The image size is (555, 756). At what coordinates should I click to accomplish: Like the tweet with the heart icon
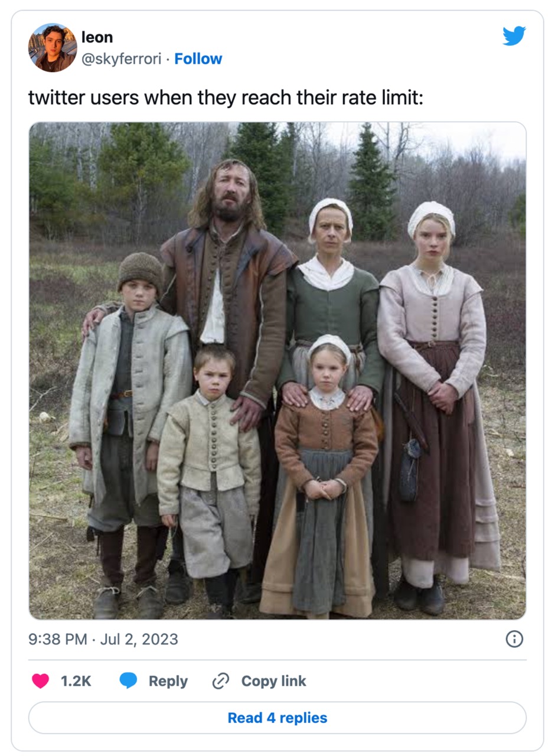[x=40, y=681]
